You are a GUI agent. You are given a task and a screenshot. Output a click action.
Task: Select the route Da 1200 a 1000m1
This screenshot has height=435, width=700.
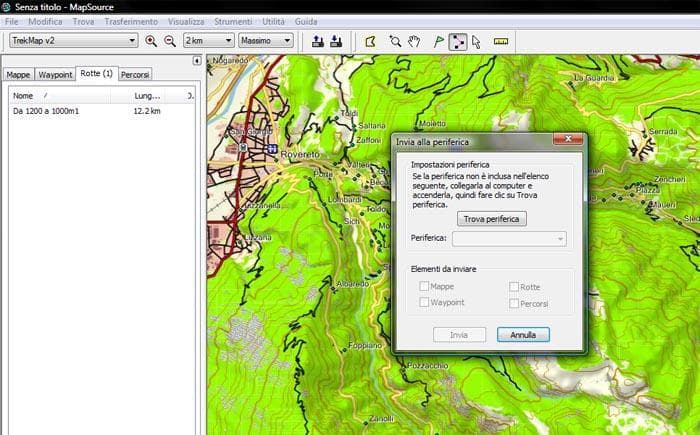click(46, 111)
